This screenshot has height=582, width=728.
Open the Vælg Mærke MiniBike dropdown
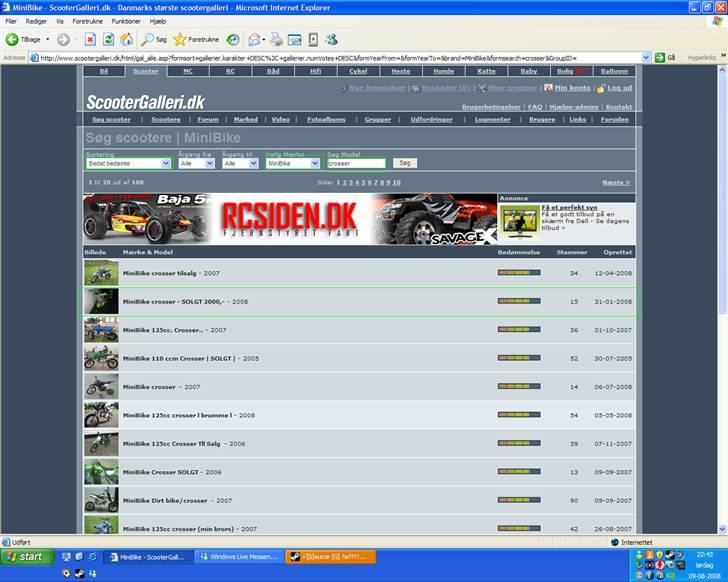pos(293,163)
